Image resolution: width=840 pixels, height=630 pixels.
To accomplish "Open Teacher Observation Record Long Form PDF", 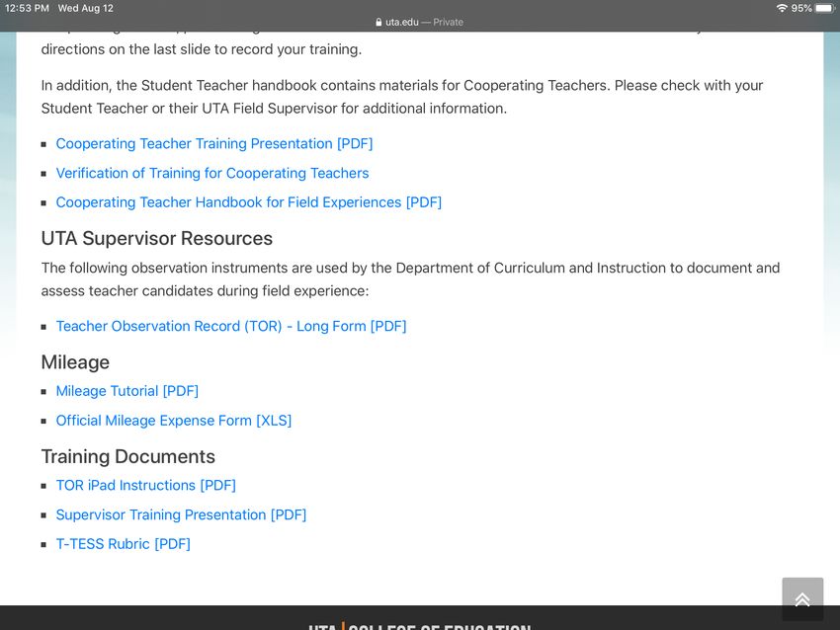I will (x=231, y=326).
